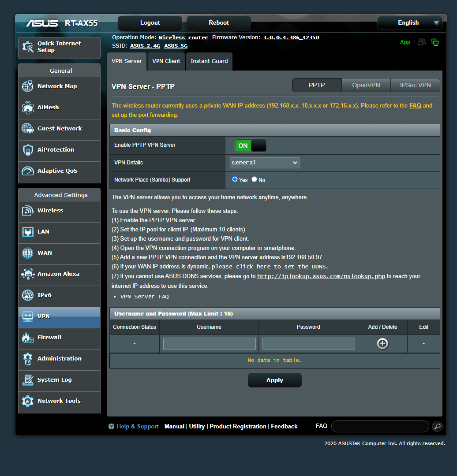Switch to the VPN Client tab
The width and height of the screenshot is (457, 476).
tap(166, 61)
